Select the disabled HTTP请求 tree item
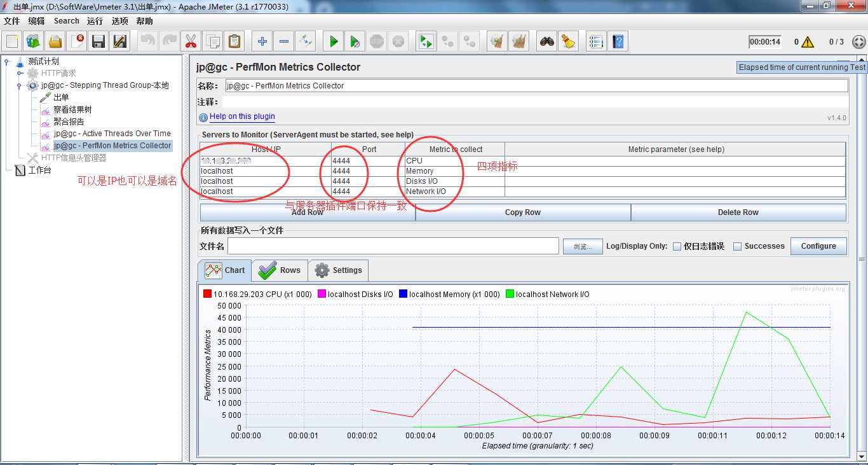The height and width of the screenshot is (465, 868). pos(58,73)
